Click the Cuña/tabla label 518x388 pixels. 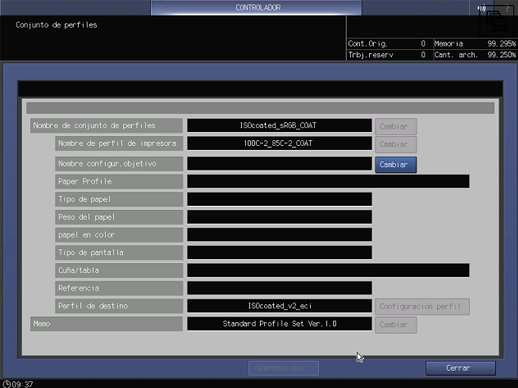tap(119, 270)
